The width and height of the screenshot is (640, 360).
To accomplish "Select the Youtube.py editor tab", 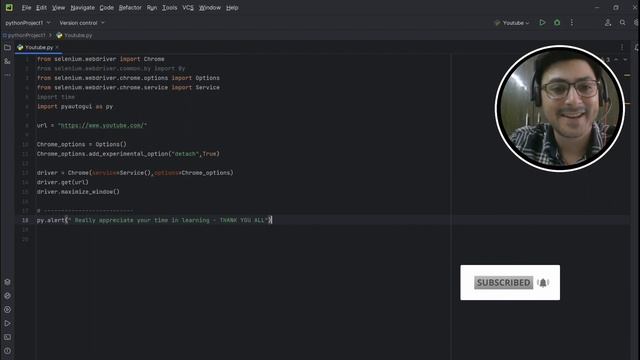I will point(38,47).
